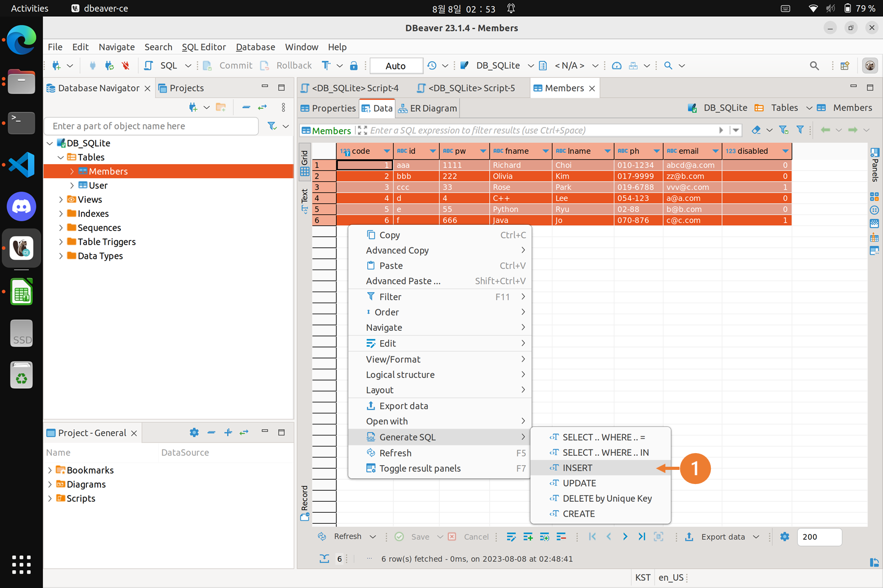
Task: Click the new connection plug icon in the toolbar
Action: pyautogui.click(x=56, y=65)
